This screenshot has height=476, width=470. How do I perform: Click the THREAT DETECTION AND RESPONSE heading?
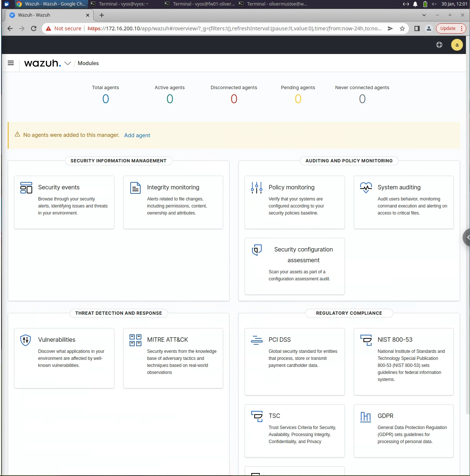point(118,313)
